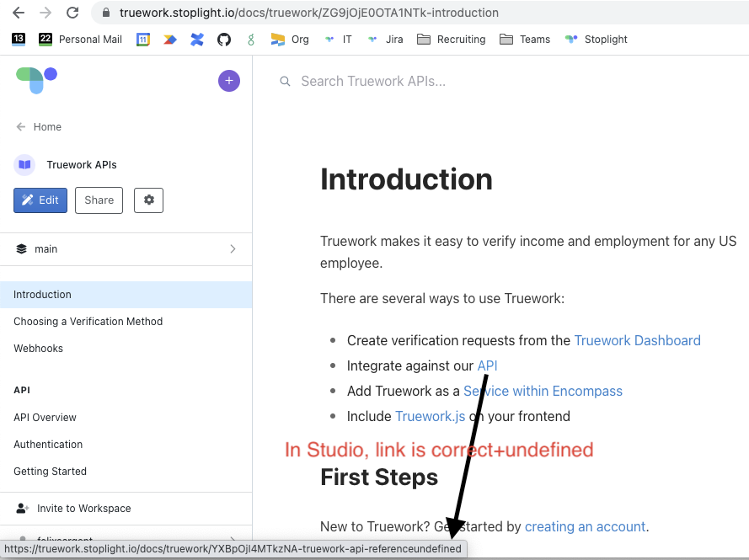Click the Edit button
The width and height of the screenshot is (749, 560).
click(x=40, y=200)
